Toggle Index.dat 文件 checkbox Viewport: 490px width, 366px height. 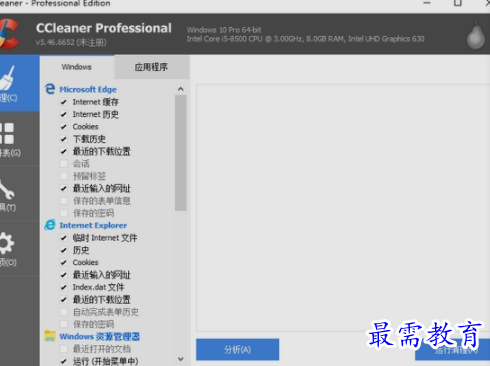pyautogui.click(x=64, y=287)
